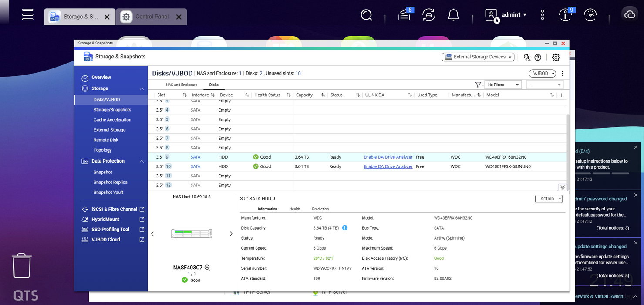This screenshot has height=305, width=644.
Task: Add a column with the plus icon
Action: [x=562, y=95]
